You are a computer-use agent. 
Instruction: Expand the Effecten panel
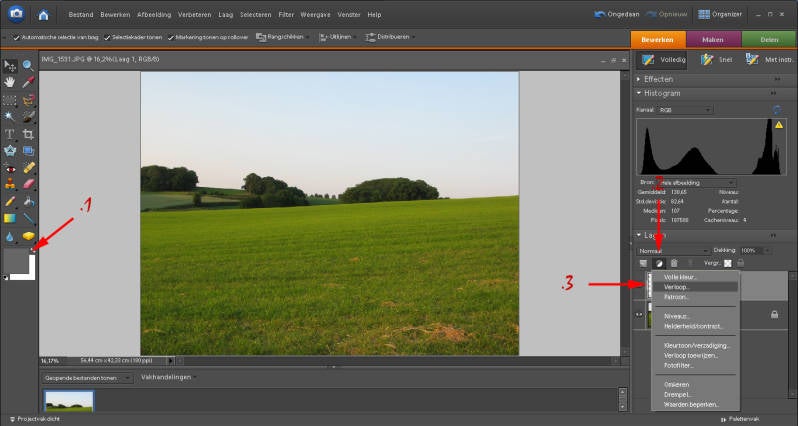[x=640, y=78]
